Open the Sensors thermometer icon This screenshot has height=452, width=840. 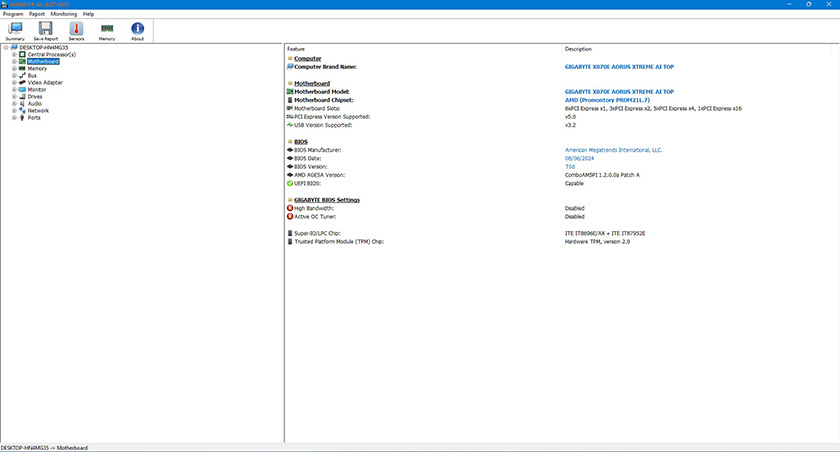(x=76, y=30)
